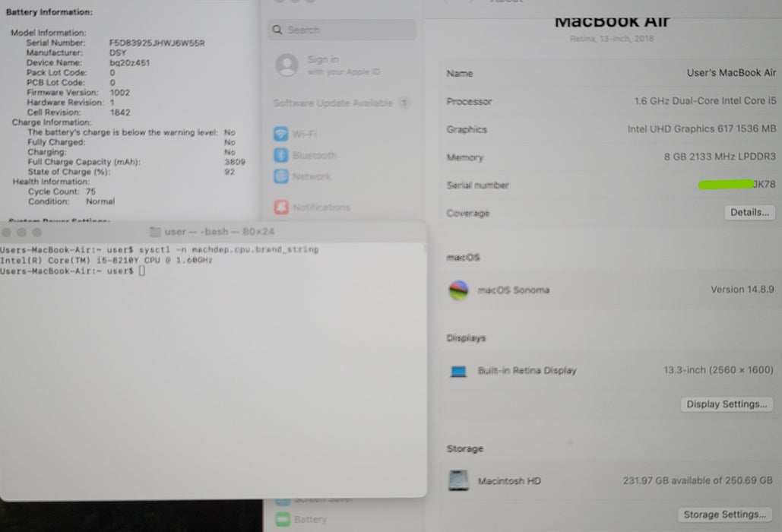Open the Notifications sidebar icon
Screen dimensions: 782x532
281,207
